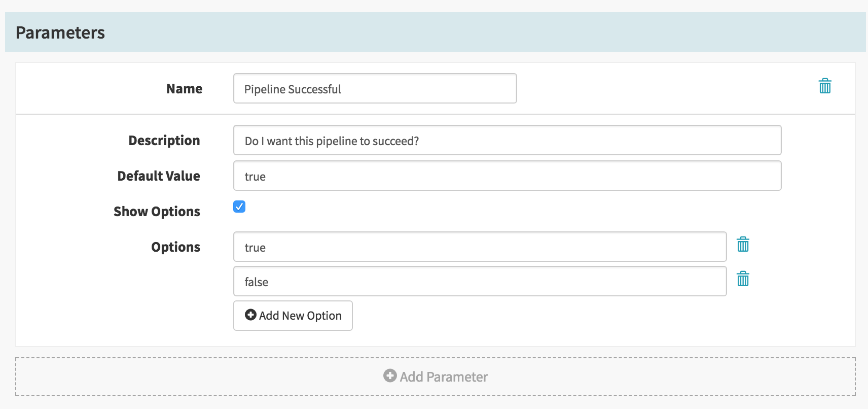Image resolution: width=868 pixels, height=409 pixels.
Task: Remove the 'false' option using the trash icon
Action: [743, 279]
